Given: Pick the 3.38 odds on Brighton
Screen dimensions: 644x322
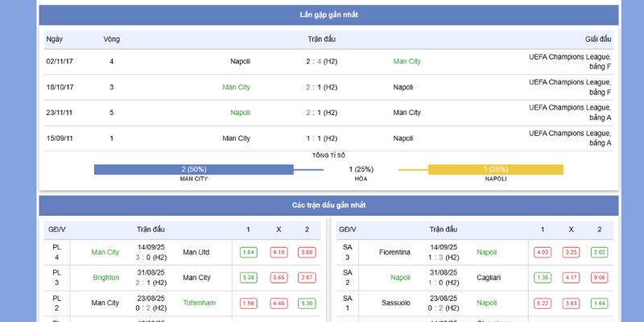Looking at the screenshot, I should (249, 278).
